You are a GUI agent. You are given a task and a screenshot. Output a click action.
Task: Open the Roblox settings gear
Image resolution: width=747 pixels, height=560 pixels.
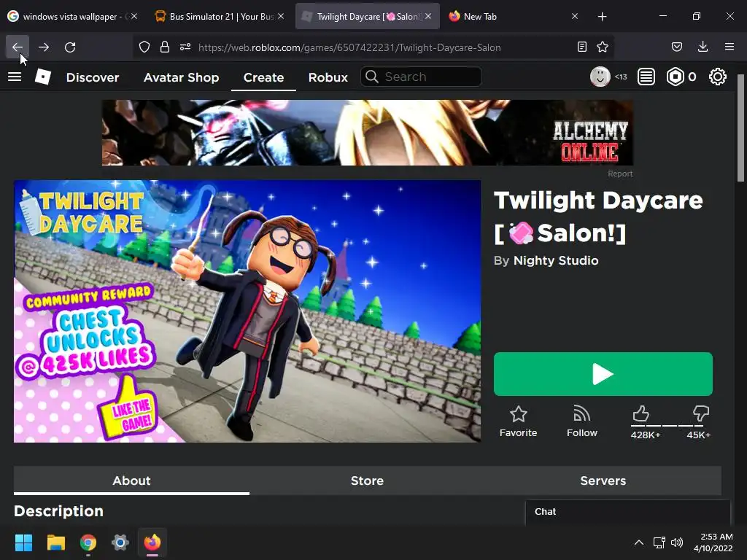point(718,77)
